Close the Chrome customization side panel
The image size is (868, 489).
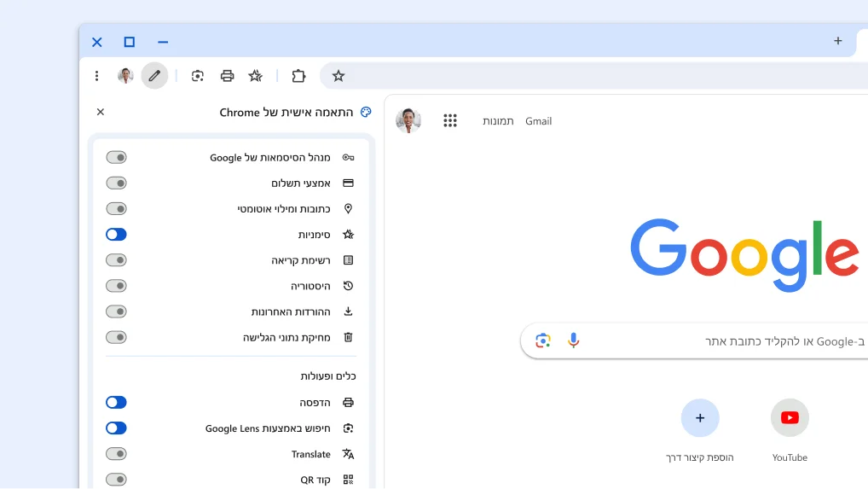point(101,112)
